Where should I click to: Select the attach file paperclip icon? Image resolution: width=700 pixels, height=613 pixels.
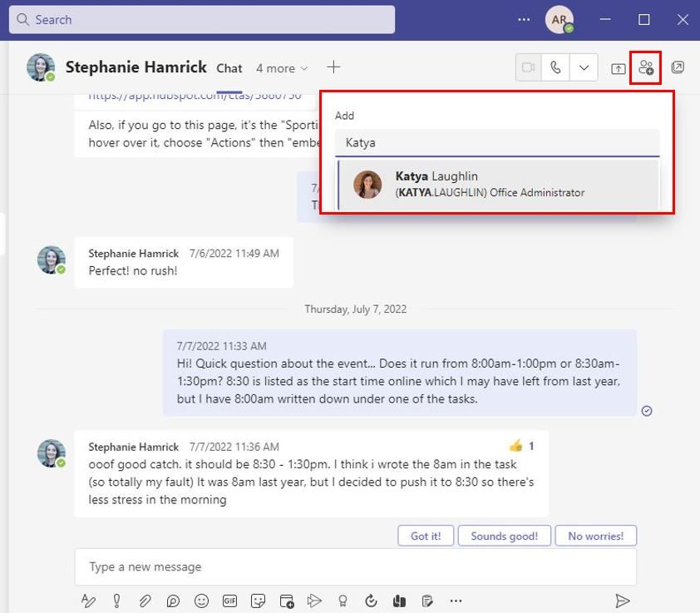coord(145,601)
